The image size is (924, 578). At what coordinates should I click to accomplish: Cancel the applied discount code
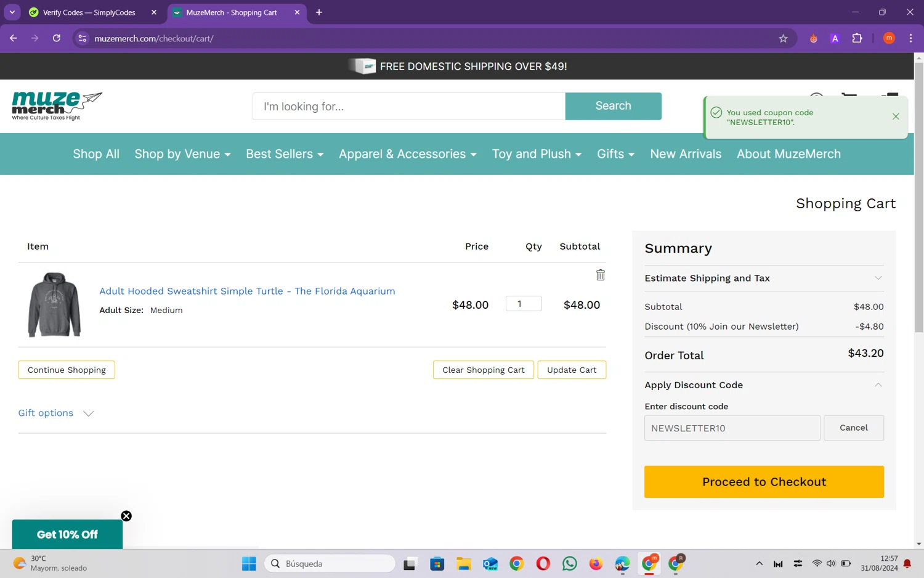point(853,428)
